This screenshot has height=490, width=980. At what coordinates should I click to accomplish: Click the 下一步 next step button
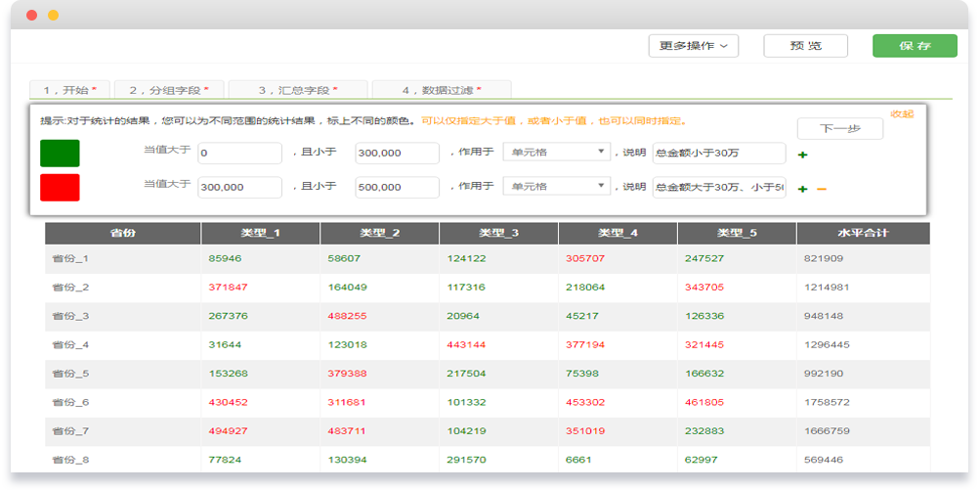pyautogui.click(x=839, y=129)
